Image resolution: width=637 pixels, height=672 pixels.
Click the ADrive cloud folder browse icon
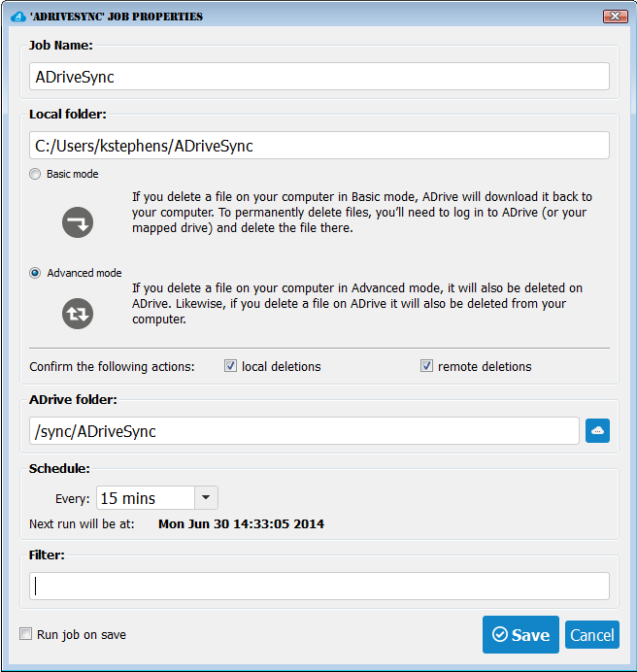tap(597, 431)
